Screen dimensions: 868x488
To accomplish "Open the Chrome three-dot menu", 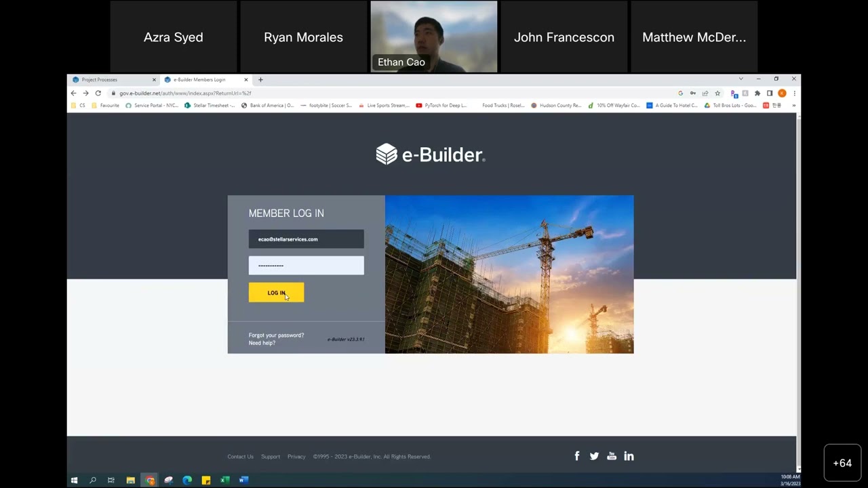I will pyautogui.click(x=793, y=94).
